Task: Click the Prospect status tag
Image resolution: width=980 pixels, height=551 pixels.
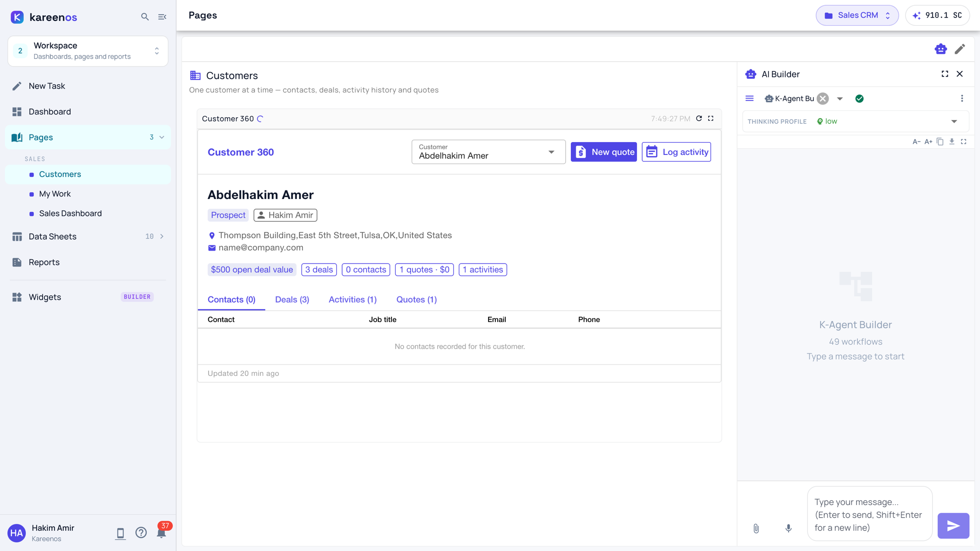Action: click(x=228, y=215)
